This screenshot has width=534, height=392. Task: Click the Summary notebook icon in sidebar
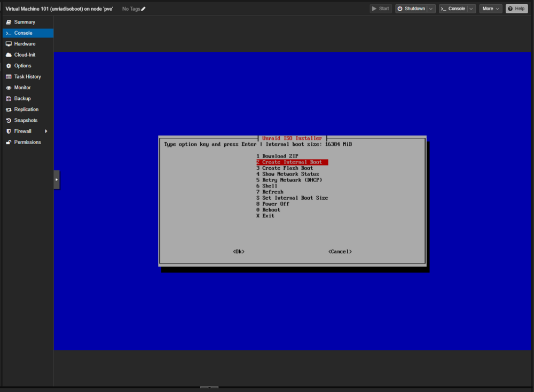click(x=9, y=22)
